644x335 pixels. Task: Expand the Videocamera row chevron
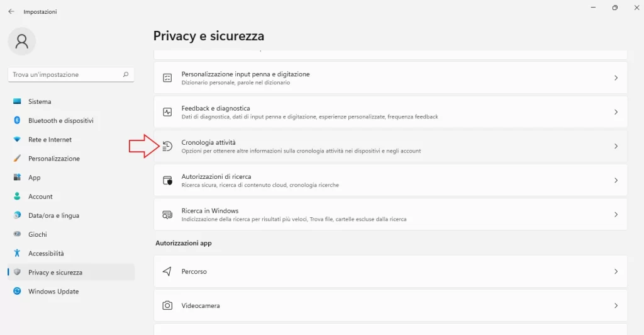click(616, 305)
